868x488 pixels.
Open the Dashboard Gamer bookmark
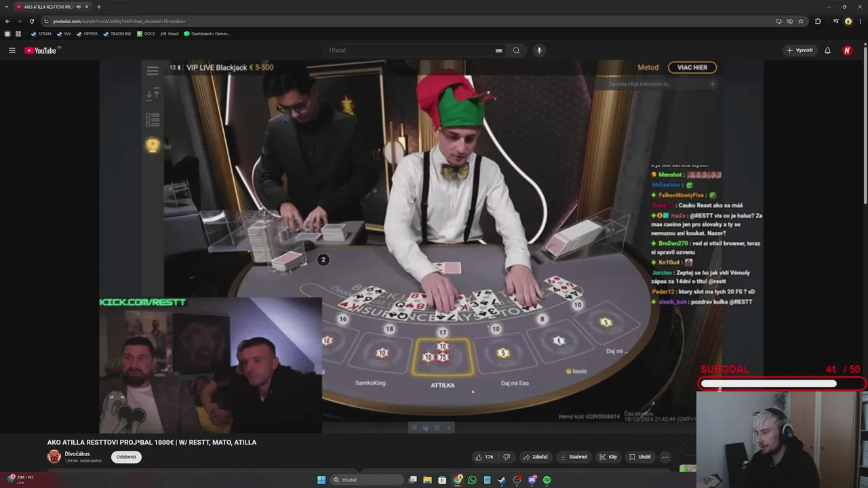click(207, 33)
